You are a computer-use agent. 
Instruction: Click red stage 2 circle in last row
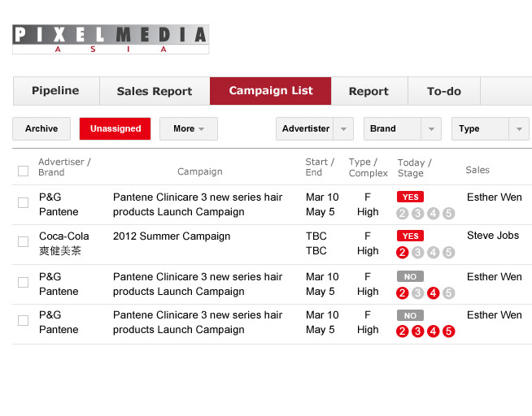point(402,331)
